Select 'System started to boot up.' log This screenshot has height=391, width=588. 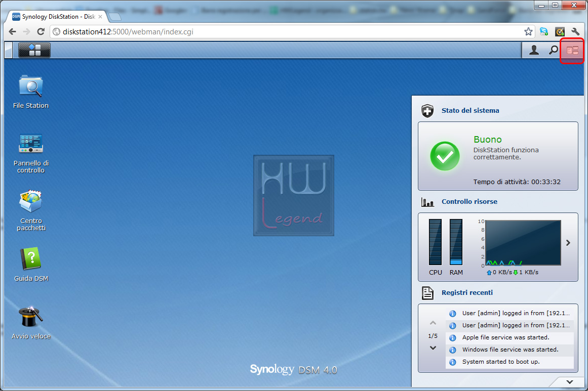[510, 362]
